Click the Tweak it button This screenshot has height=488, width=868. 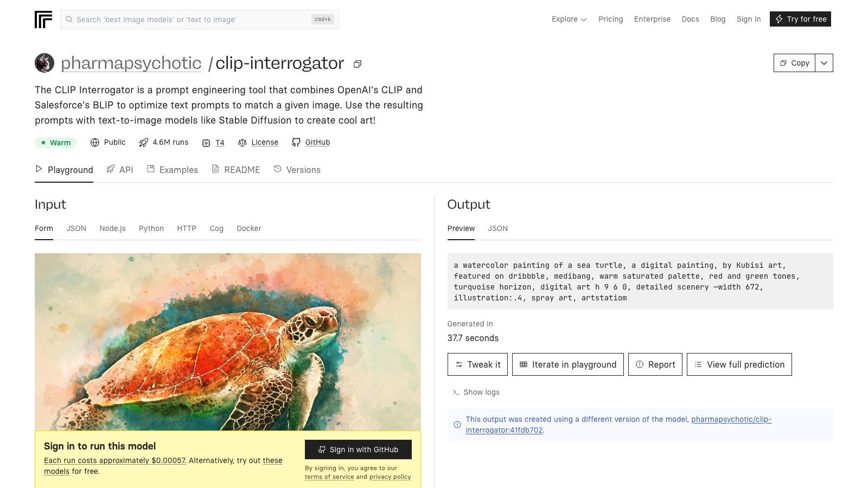coord(477,364)
